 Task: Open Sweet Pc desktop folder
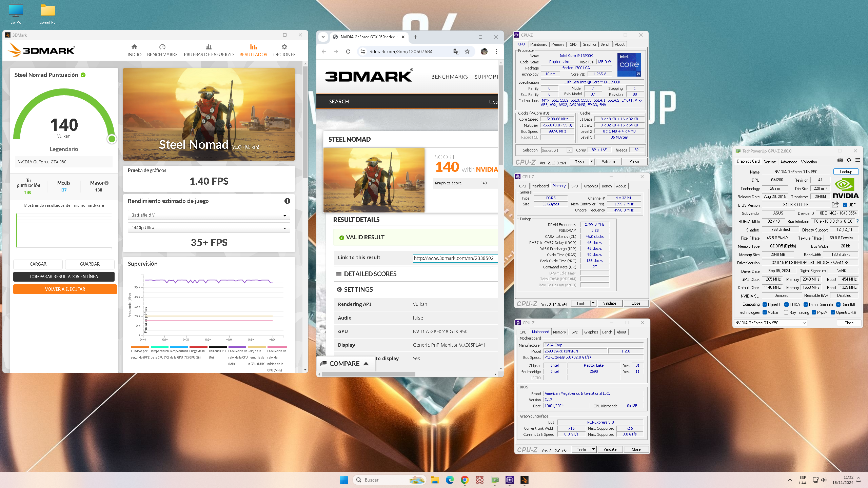[47, 14]
